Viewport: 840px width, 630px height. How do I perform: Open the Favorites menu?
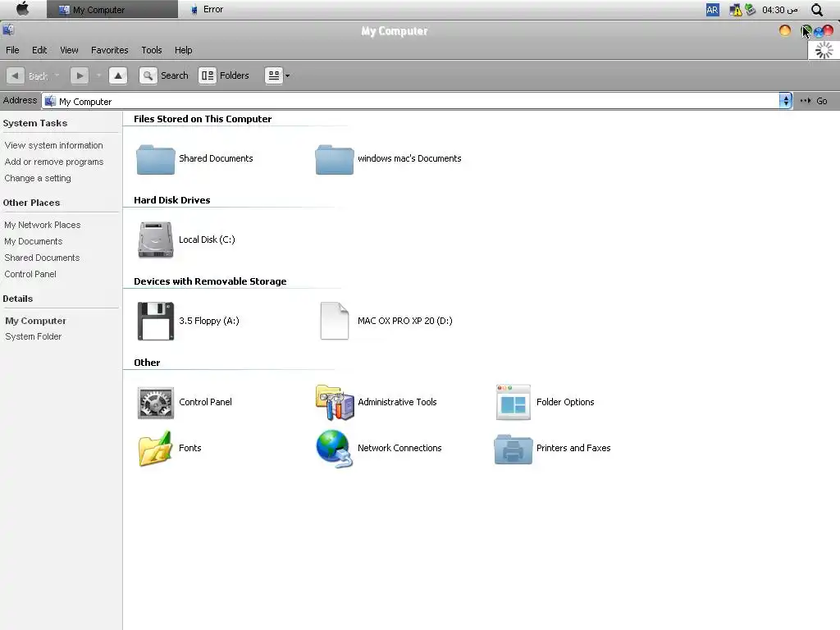click(x=109, y=50)
